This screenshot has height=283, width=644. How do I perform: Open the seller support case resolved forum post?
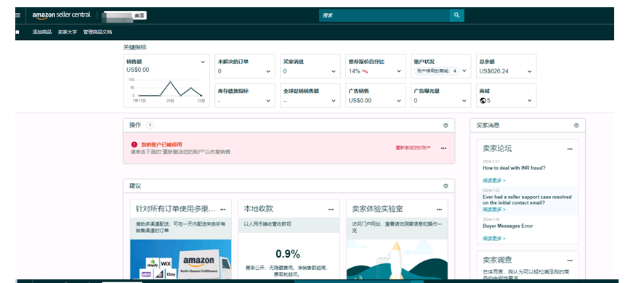527,200
